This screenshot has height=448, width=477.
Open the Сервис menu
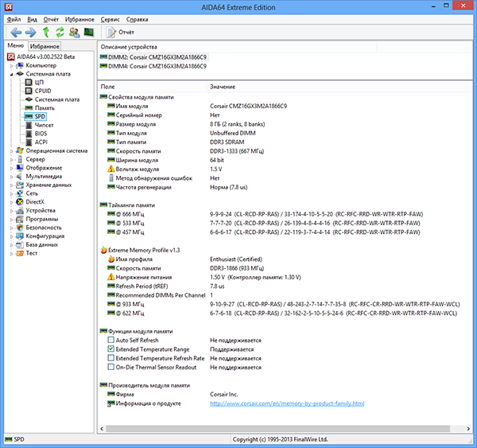(x=110, y=19)
